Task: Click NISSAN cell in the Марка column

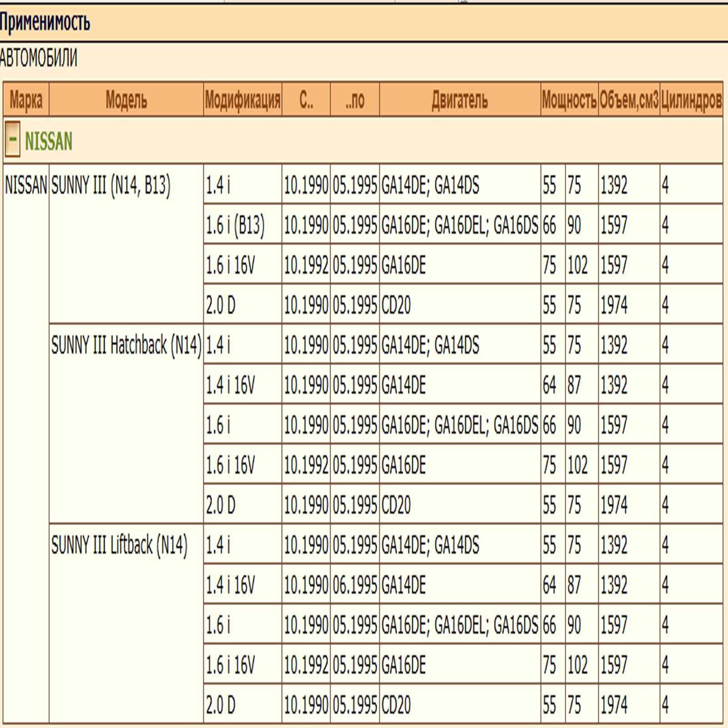Action: pos(26,185)
